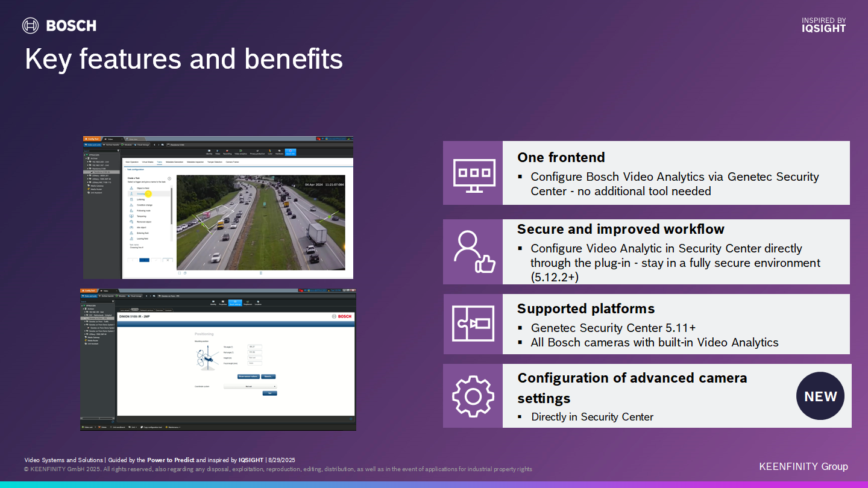
Task: Click the Bosch logo inside the DINION screenshot
Action: [342, 316]
